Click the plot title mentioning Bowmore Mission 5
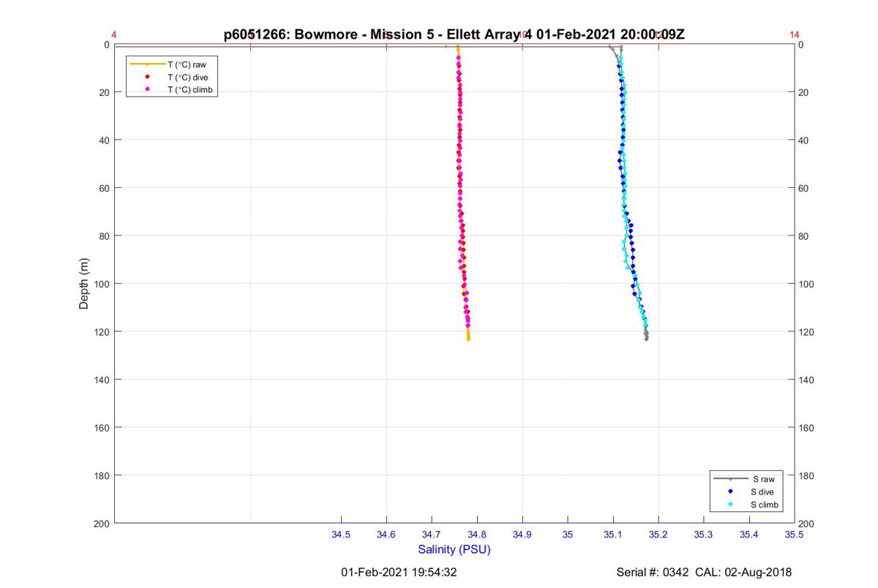 (454, 34)
